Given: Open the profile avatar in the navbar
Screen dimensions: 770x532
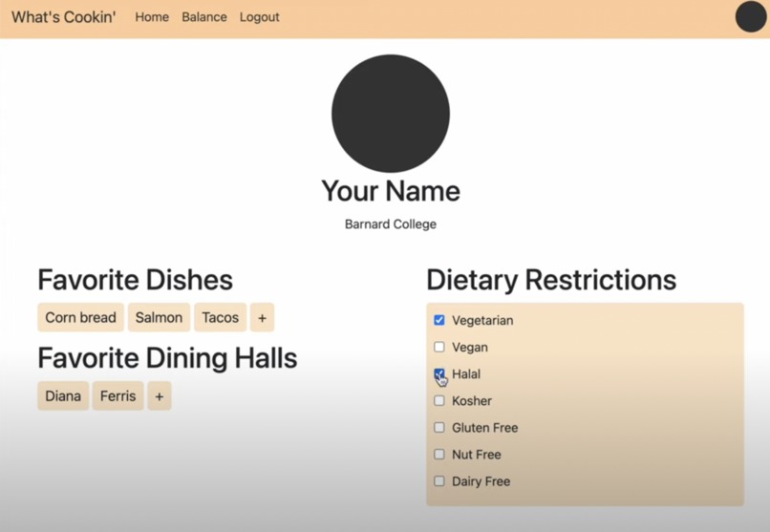Looking at the screenshot, I should click(751, 16).
